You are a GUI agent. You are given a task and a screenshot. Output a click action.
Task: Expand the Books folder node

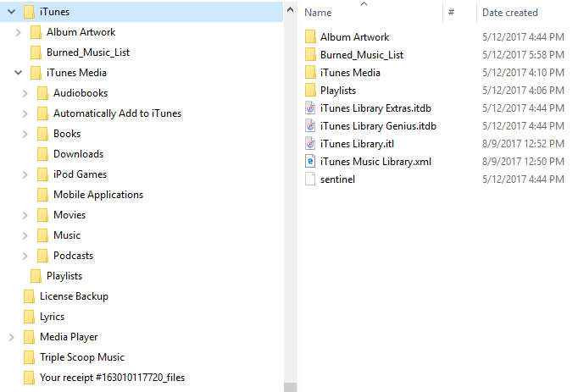click(25, 134)
